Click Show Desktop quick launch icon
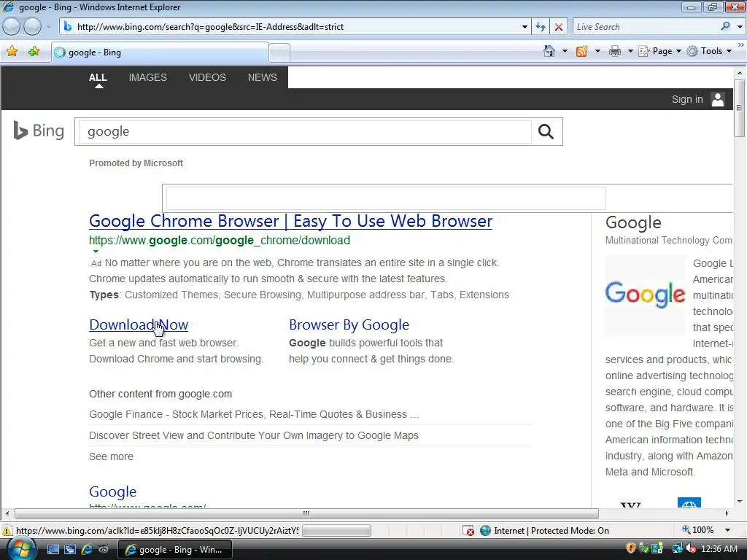The height and width of the screenshot is (560, 747). click(x=53, y=550)
